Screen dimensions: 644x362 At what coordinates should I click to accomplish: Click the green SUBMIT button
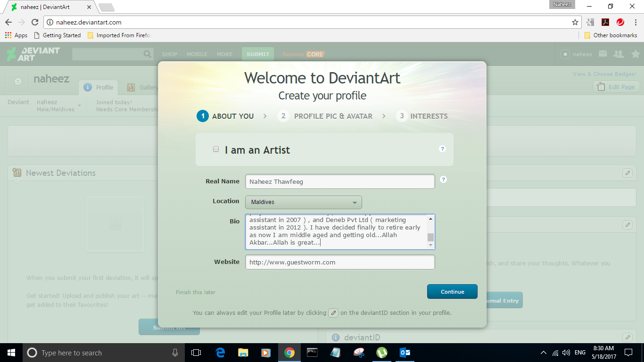tap(258, 54)
